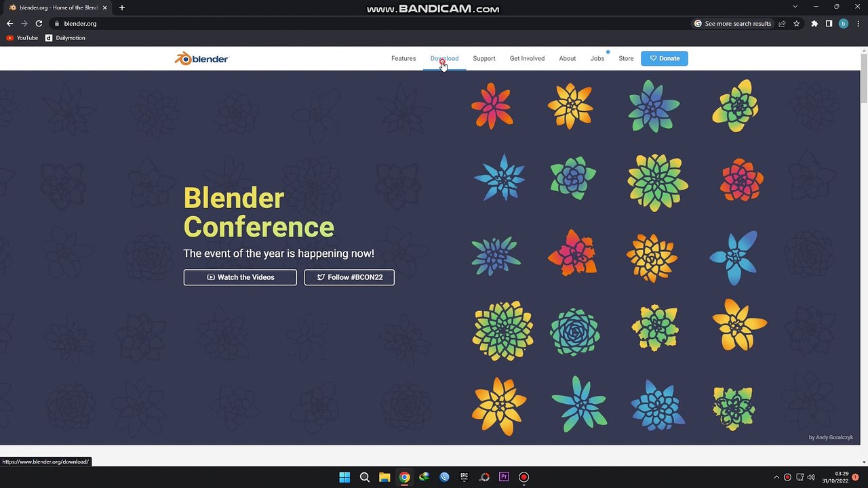Open Adobe Premiere Pro from the taskbar
868x488 pixels.
[504, 477]
